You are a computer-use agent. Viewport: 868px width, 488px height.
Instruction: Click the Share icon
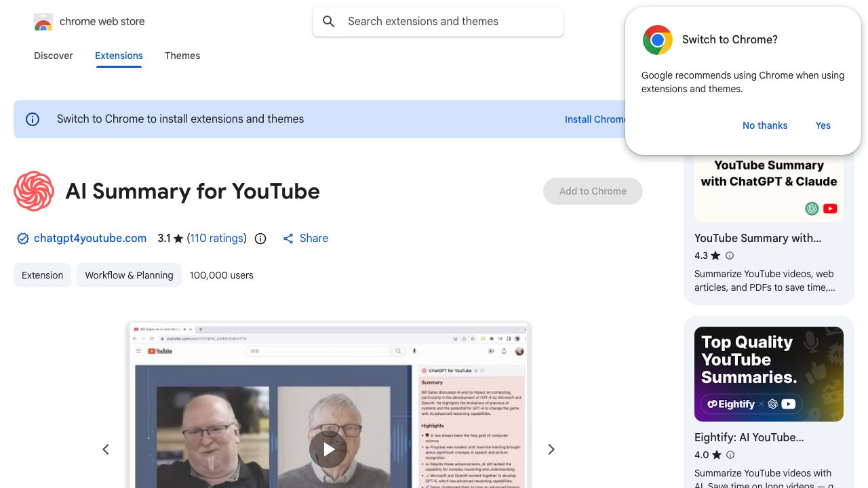coord(288,239)
